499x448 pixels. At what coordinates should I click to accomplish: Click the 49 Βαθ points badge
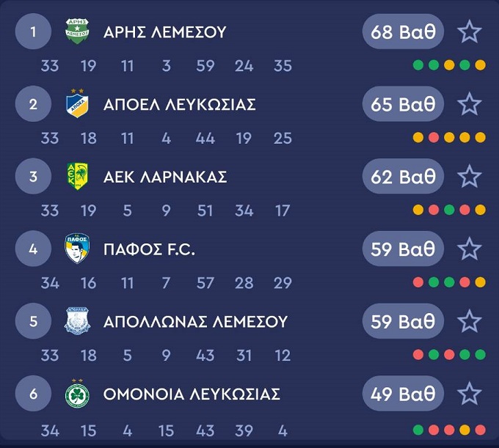403,394
